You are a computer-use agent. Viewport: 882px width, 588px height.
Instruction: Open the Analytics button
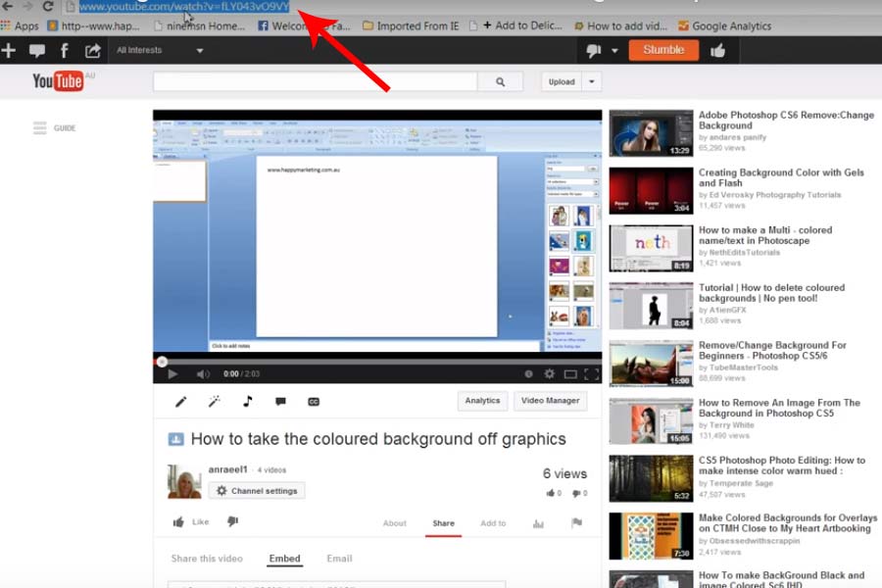tap(482, 401)
